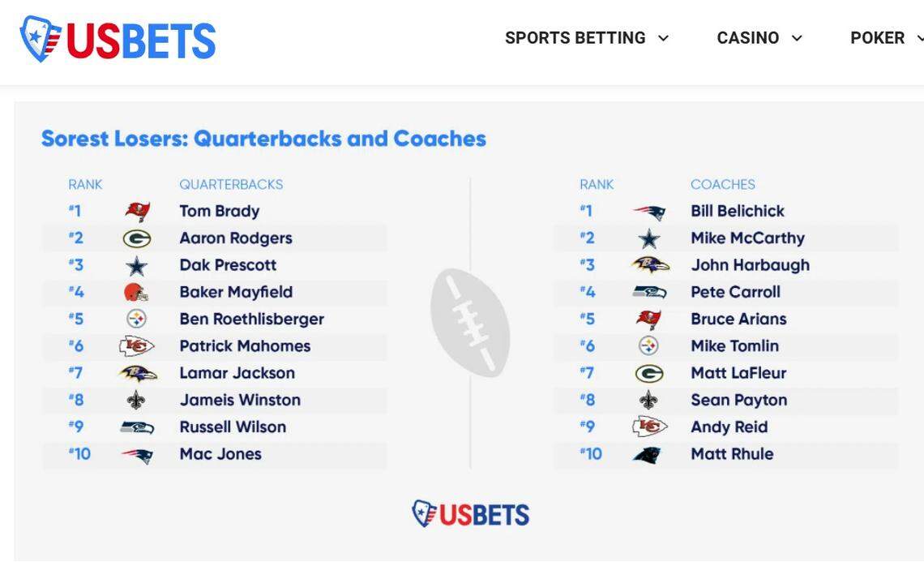Click the Buccaneers logo next to Tom Brady
924x562 pixels.
[137, 210]
